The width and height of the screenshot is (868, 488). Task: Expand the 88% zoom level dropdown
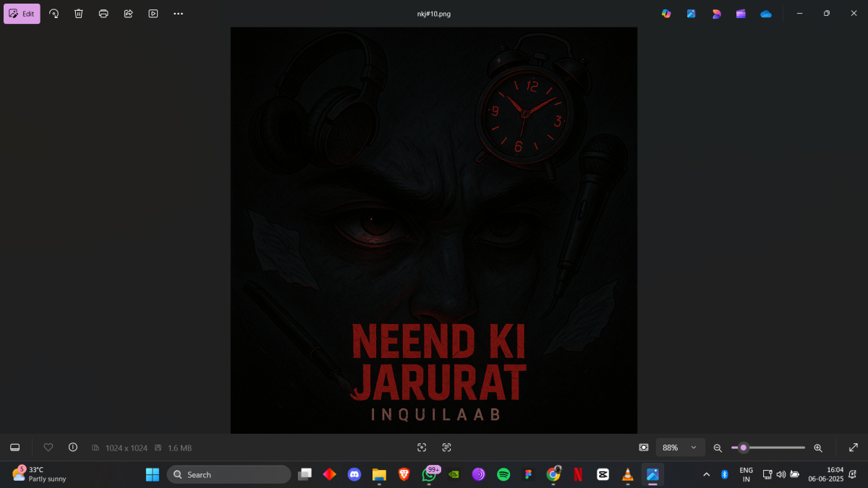pos(680,448)
